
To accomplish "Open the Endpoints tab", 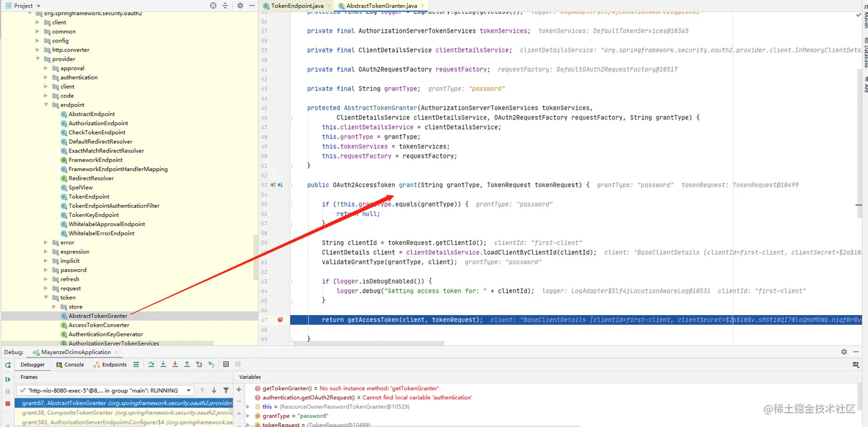I will tap(110, 364).
